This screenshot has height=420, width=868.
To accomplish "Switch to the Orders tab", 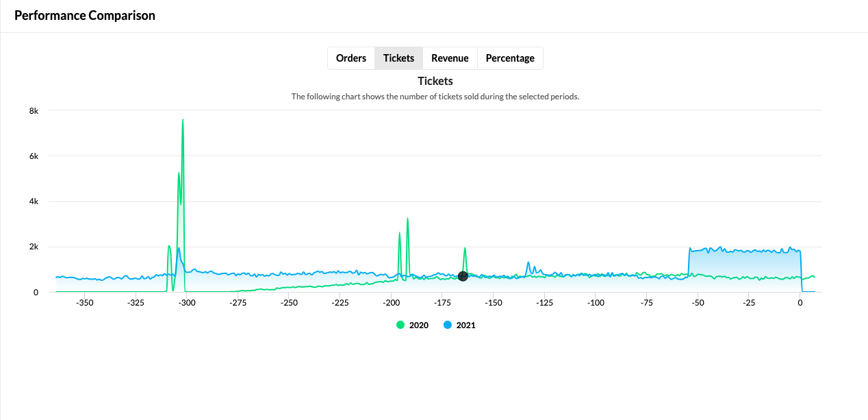I will pos(351,58).
